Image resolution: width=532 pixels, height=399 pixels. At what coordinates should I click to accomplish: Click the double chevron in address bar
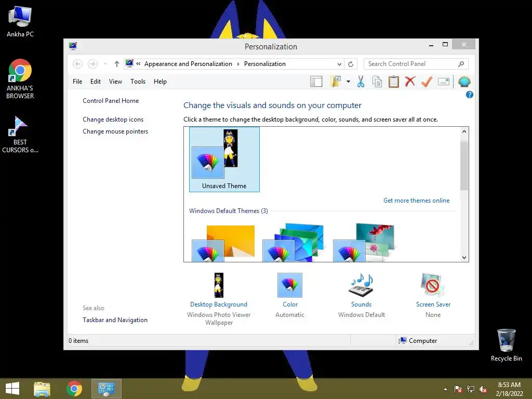coord(138,63)
